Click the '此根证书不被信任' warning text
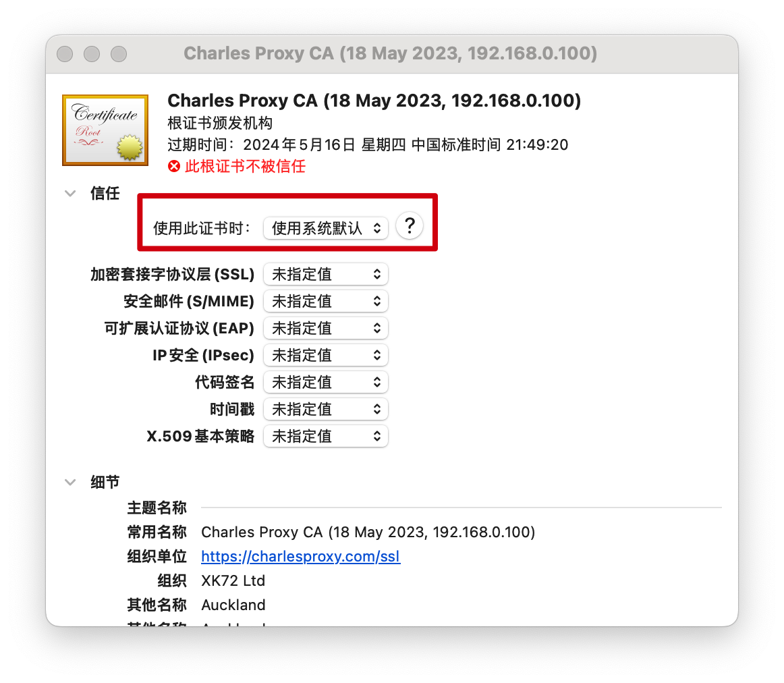This screenshot has height=683, width=784. (x=245, y=166)
